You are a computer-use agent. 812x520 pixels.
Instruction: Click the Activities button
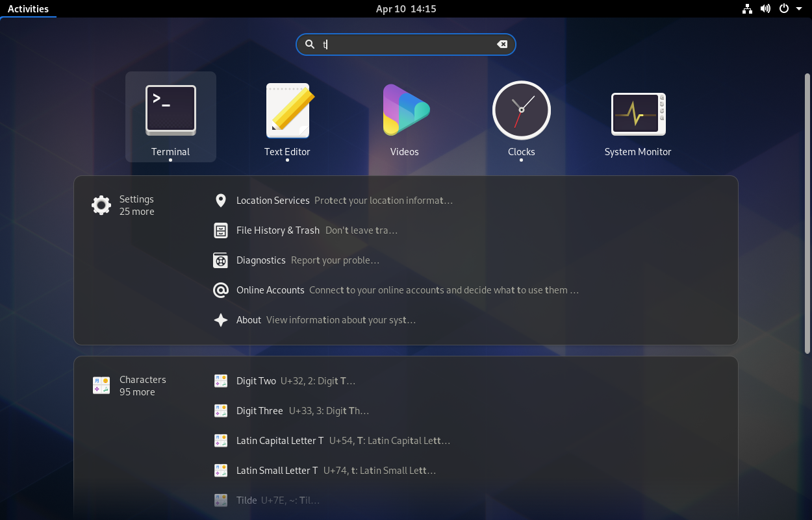(28, 9)
